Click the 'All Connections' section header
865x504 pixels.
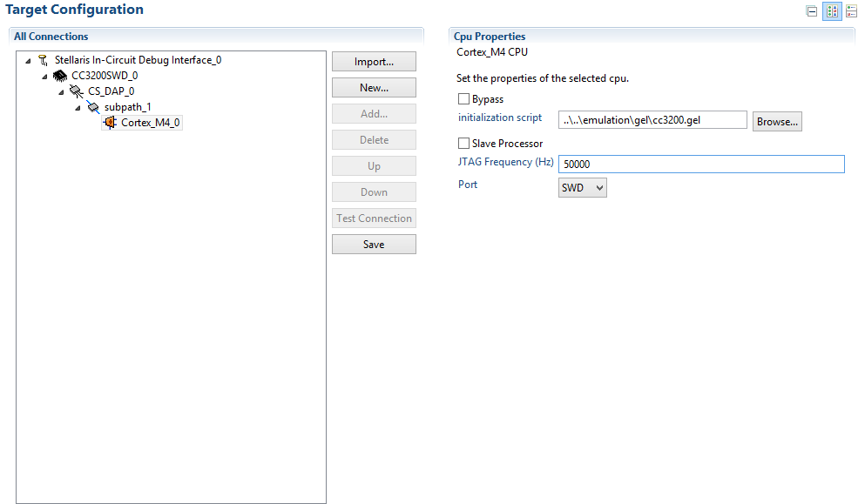click(x=51, y=37)
